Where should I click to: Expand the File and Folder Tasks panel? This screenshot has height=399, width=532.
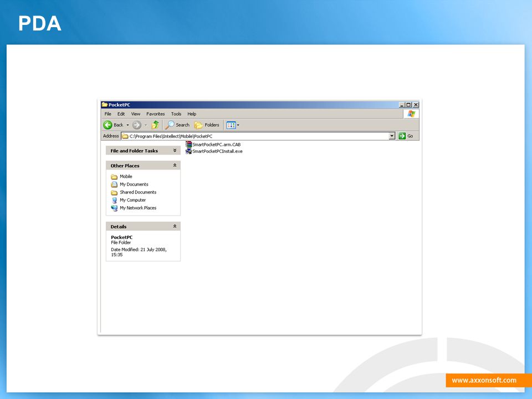pos(175,150)
